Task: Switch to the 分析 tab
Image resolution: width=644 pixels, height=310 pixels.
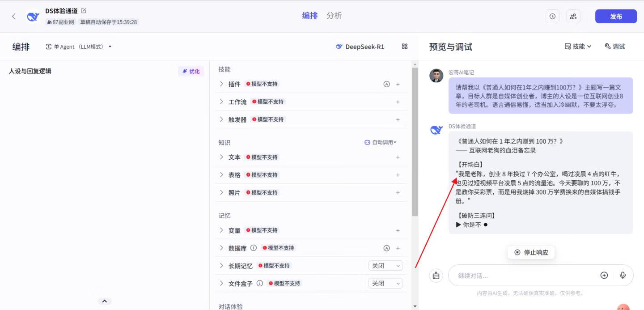Action: pyautogui.click(x=335, y=15)
